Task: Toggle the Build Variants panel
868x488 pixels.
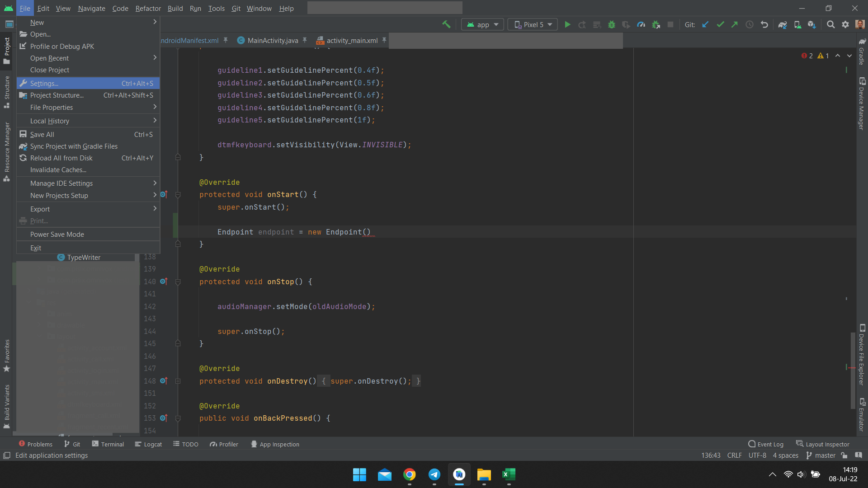Action: tap(8, 414)
